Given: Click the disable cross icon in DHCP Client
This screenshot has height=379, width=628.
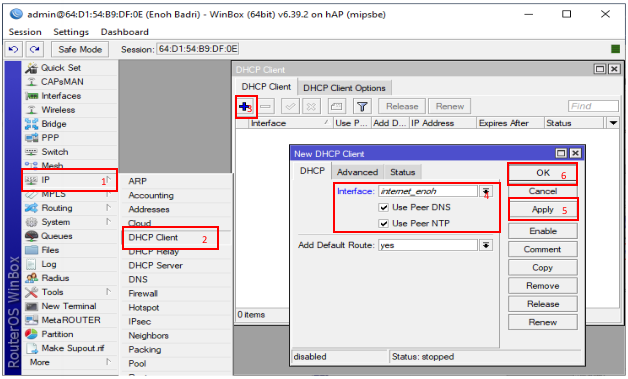Looking at the screenshot, I should (x=311, y=107).
